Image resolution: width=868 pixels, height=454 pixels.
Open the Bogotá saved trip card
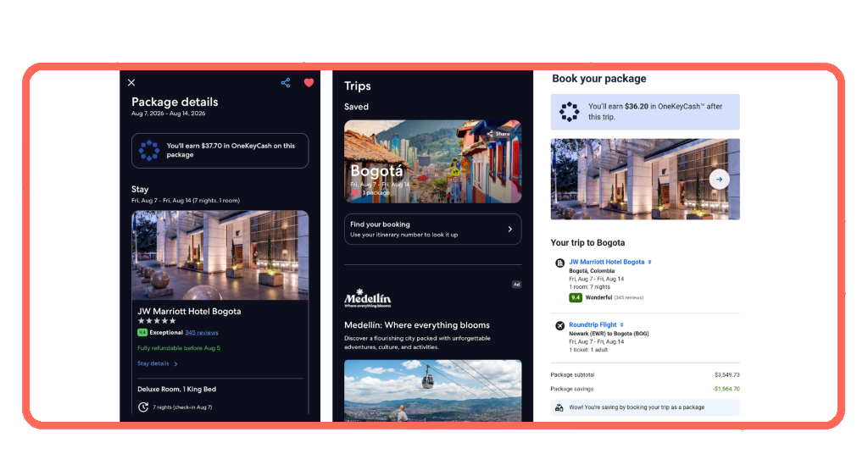(433, 162)
